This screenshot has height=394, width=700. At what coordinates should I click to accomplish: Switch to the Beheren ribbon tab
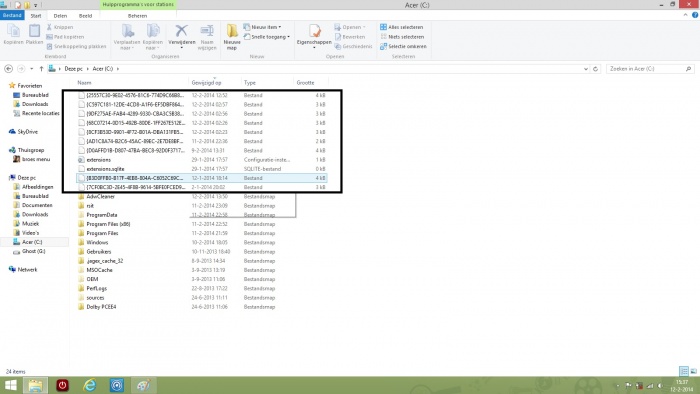pyautogui.click(x=138, y=16)
